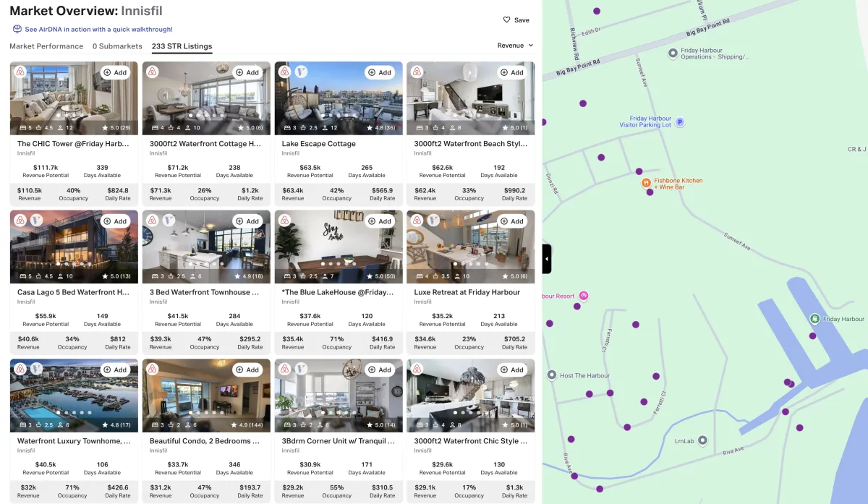This screenshot has width=868, height=504.
Task: Click the 71% Occupancy on Blue LakeHouse card
Action: [x=336, y=339]
